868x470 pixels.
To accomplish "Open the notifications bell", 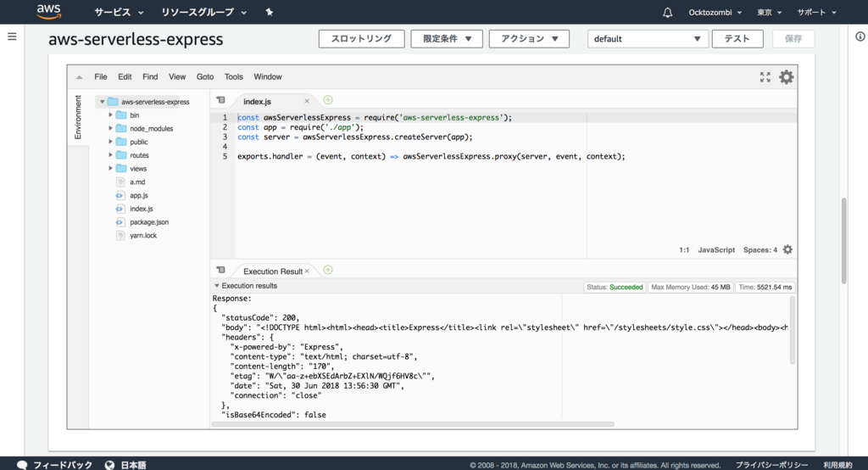I will pos(668,12).
